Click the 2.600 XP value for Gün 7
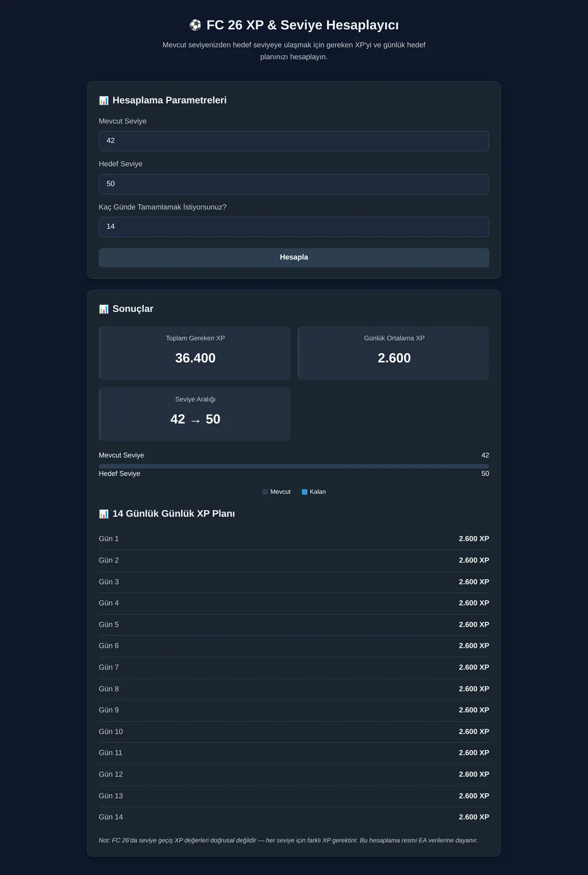This screenshot has height=875, width=588. [x=474, y=667]
